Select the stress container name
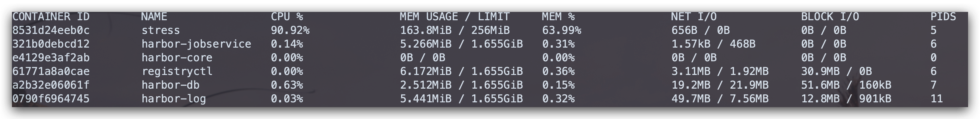 [x=161, y=30]
